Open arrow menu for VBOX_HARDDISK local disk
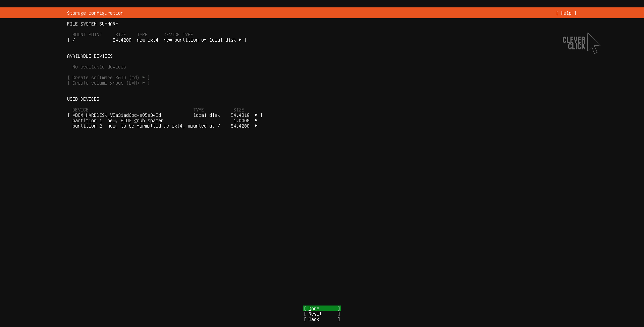This screenshot has width=644, height=327. click(x=256, y=115)
